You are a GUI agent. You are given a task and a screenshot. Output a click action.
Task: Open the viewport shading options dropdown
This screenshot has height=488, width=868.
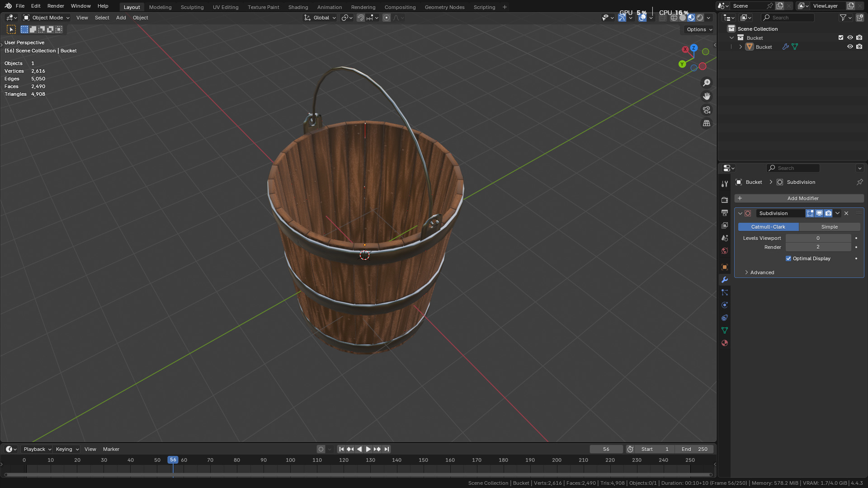coord(709,18)
